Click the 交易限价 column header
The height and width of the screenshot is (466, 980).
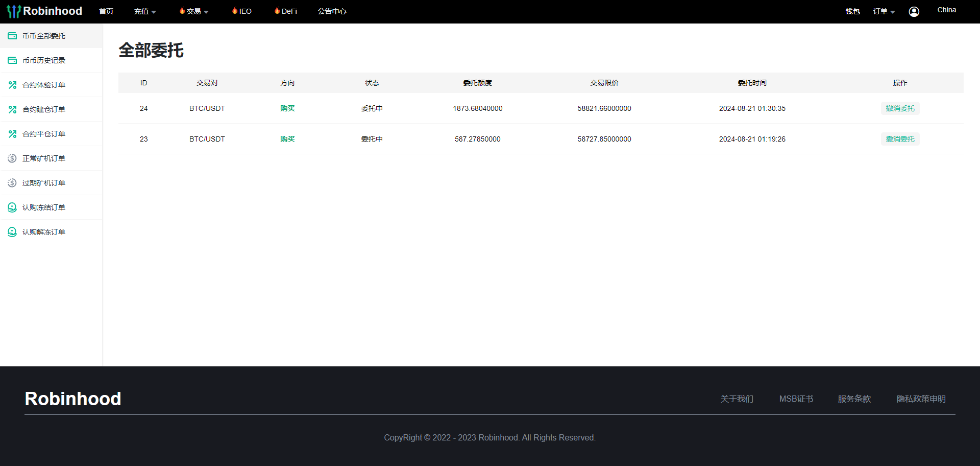[x=604, y=83]
